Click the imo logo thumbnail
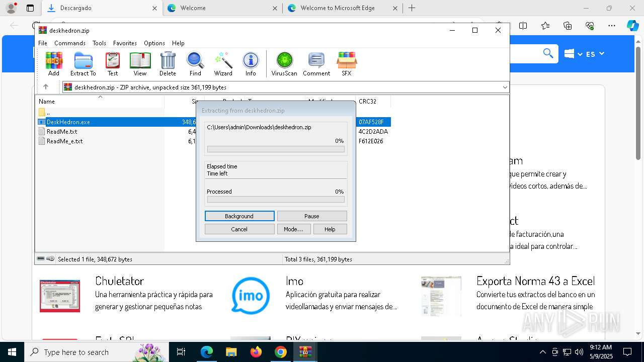Viewport: 644px width, 362px height. pos(251,296)
